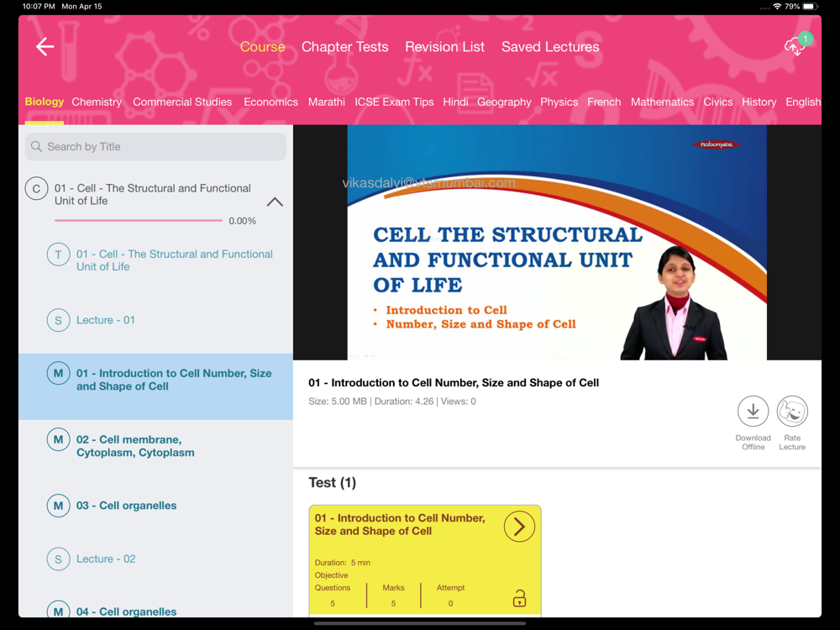Open the cloud download queue icon
This screenshot has height=630, width=840.
[x=795, y=47]
